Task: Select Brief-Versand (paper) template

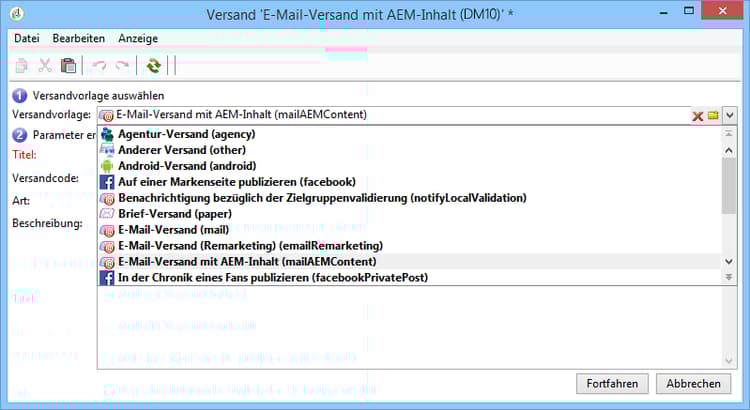Action: point(409,214)
